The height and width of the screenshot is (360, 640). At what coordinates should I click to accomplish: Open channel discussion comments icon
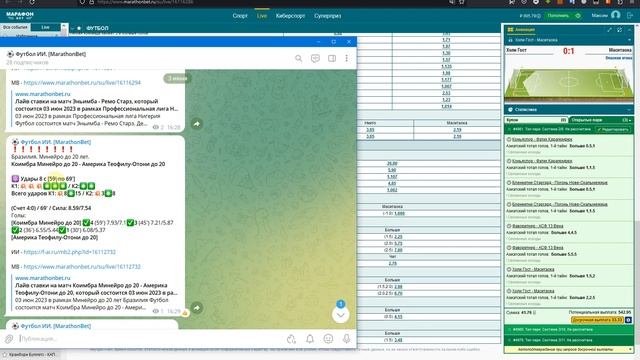click(315, 58)
